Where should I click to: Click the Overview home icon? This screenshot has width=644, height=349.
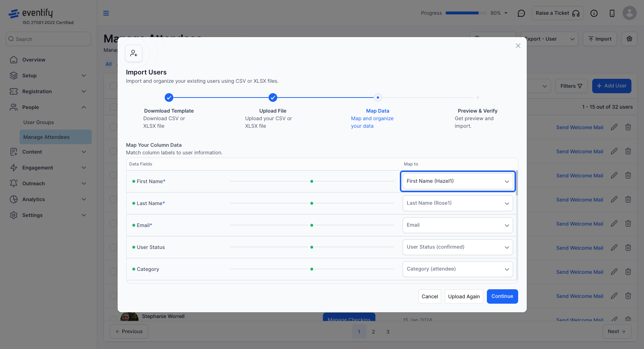click(x=14, y=60)
